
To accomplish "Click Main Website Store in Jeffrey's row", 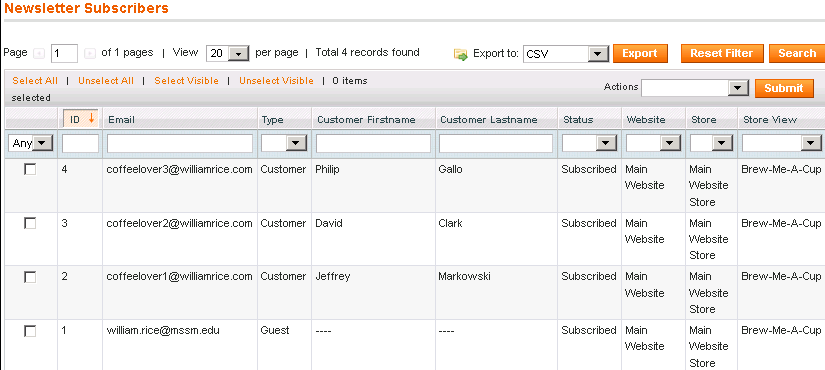I will (709, 293).
